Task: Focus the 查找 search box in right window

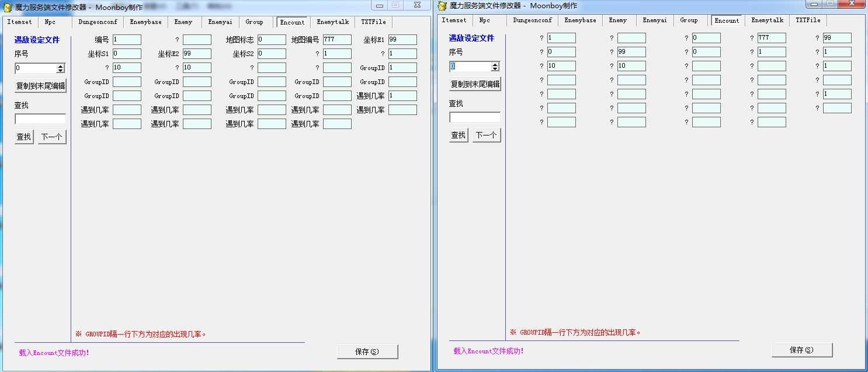Action: tap(475, 117)
